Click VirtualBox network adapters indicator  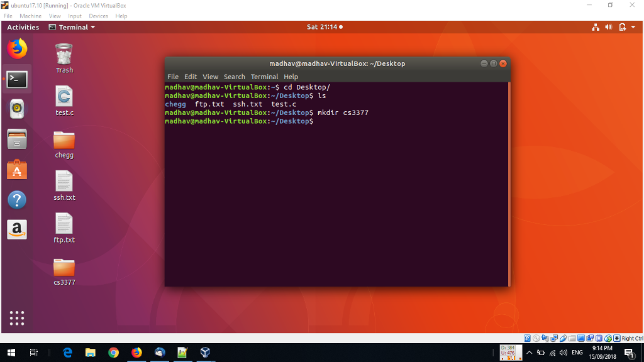click(555, 338)
